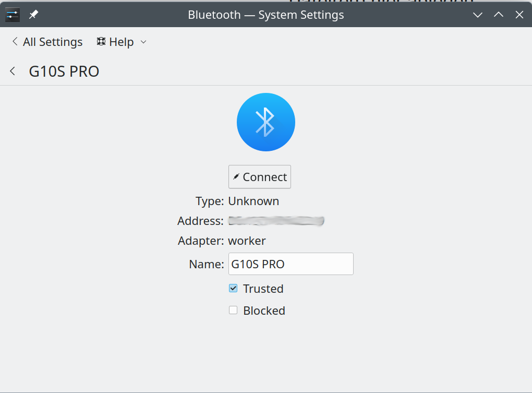Pin the window on all desktops
The height and width of the screenshot is (393, 532).
pyautogui.click(x=33, y=15)
